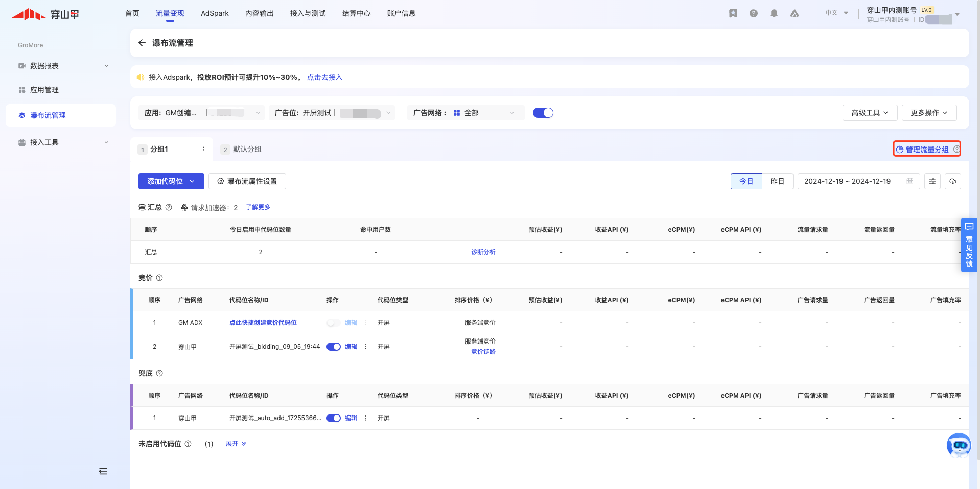This screenshot has height=489, width=980.
Task: Click the 了解更多 link
Action: (x=259, y=207)
